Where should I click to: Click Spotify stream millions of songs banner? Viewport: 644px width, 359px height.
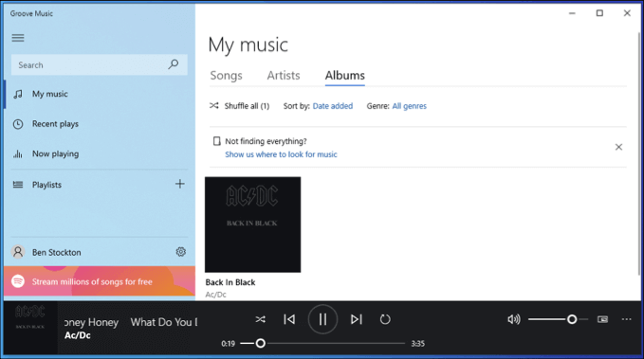pos(100,281)
